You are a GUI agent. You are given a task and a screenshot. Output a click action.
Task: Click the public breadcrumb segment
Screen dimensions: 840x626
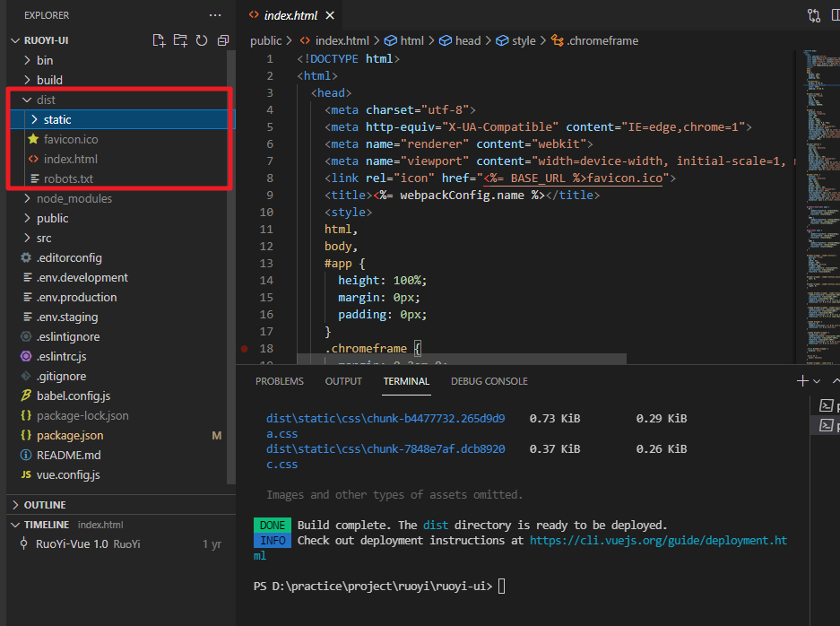(x=265, y=40)
